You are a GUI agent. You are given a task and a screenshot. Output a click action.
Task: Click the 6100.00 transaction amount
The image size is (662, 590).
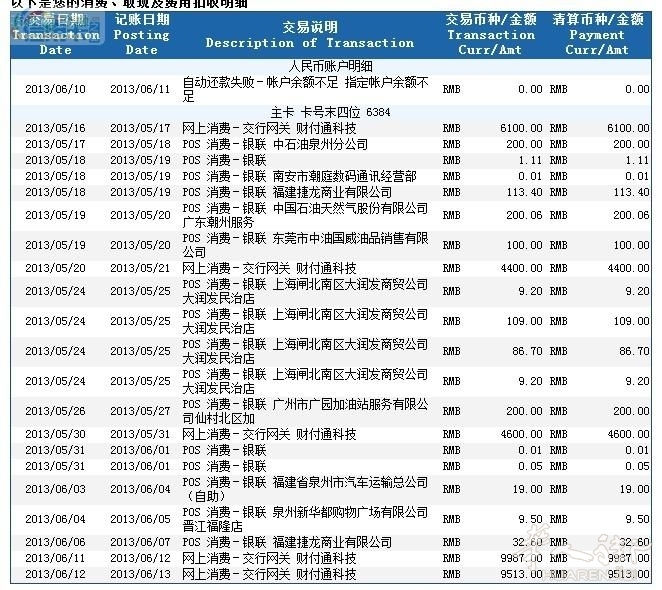(x=521, y=128)
